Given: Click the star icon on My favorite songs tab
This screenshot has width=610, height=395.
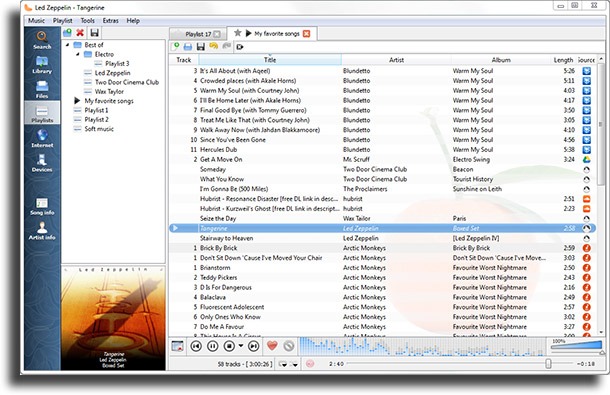Looking at the screenshot, I should point(238,33).
